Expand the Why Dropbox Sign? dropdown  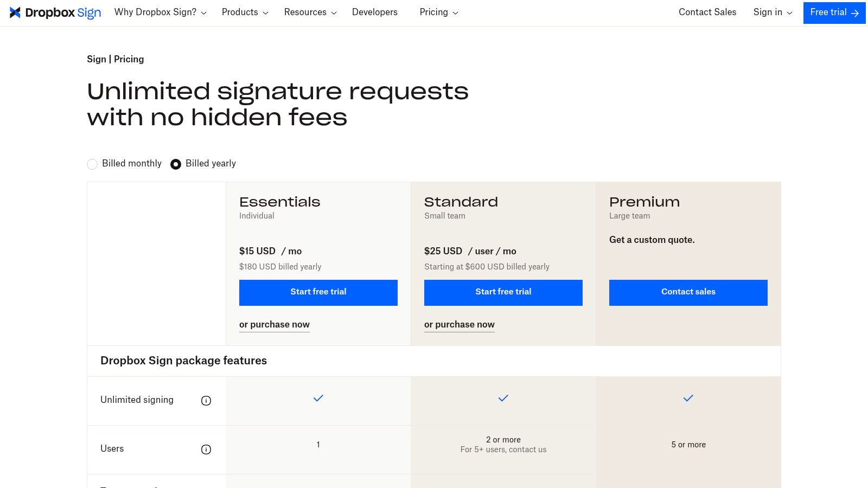click(x=160, y=12)
